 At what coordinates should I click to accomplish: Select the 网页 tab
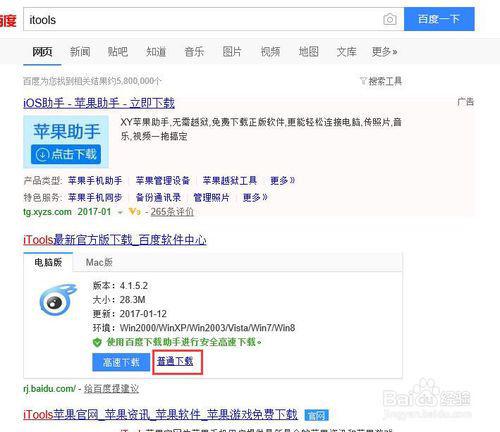click(42, 52)
